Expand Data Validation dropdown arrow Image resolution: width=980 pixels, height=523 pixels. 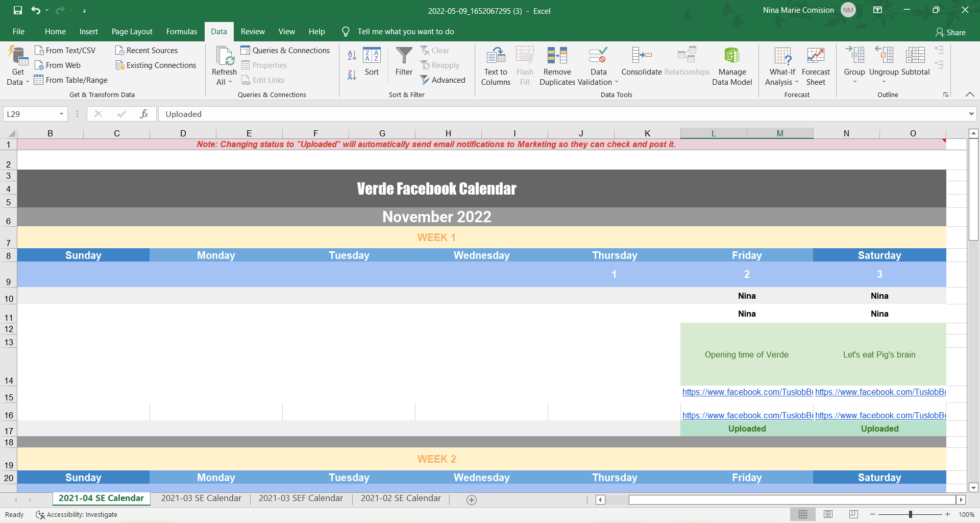point(616,82)
